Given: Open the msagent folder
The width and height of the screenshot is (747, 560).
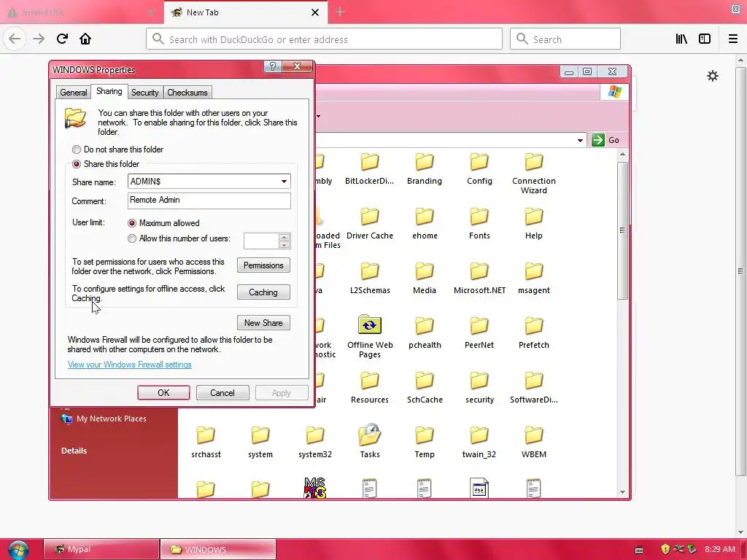Looking at the screenshot, I should pyautogui.click(x=533, y=278).
